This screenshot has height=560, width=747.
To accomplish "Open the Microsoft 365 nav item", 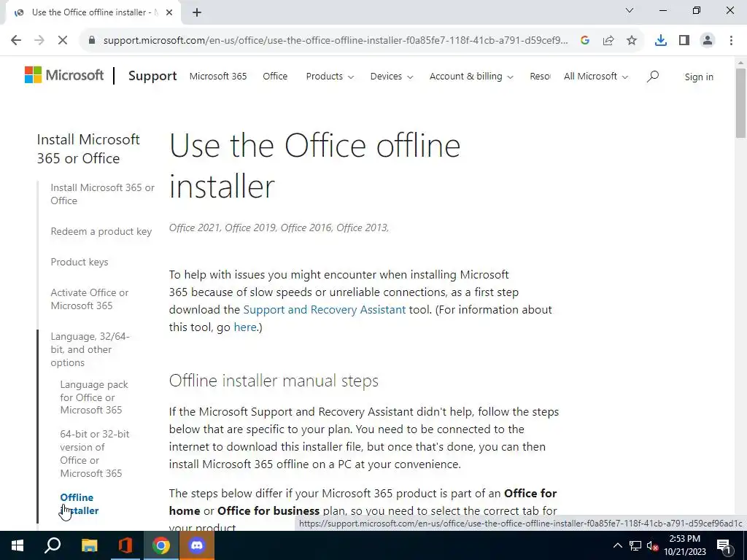I will (x=218, y=76).
